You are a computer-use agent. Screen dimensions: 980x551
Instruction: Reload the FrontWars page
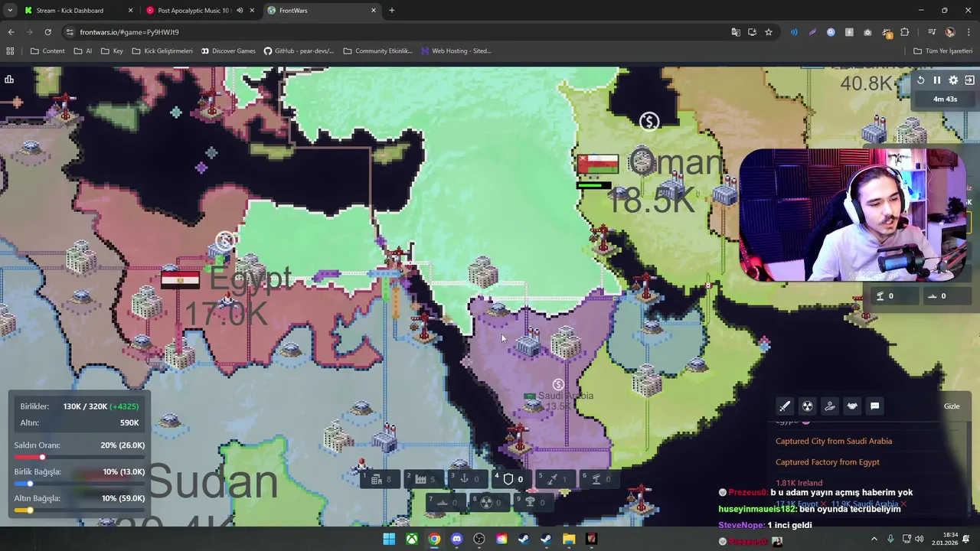[47, 32]
